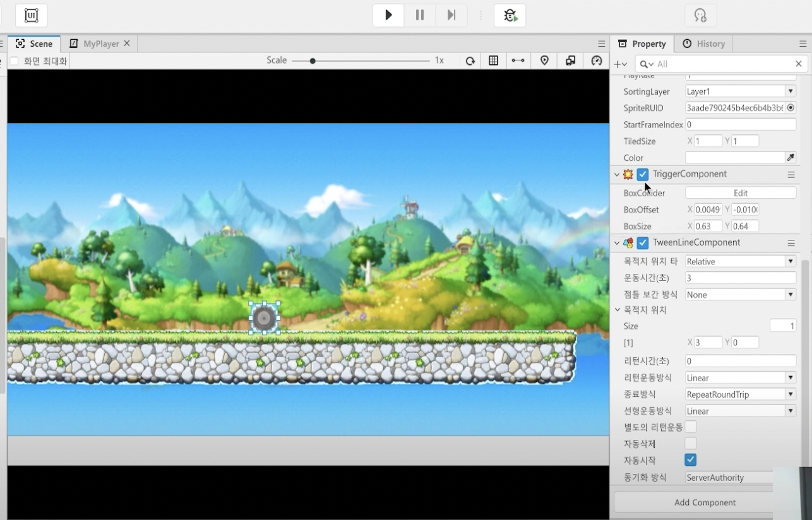Open the UI editor icon
Screen dimensions: 812x520
pyautogui.click(x=32, y=15)
